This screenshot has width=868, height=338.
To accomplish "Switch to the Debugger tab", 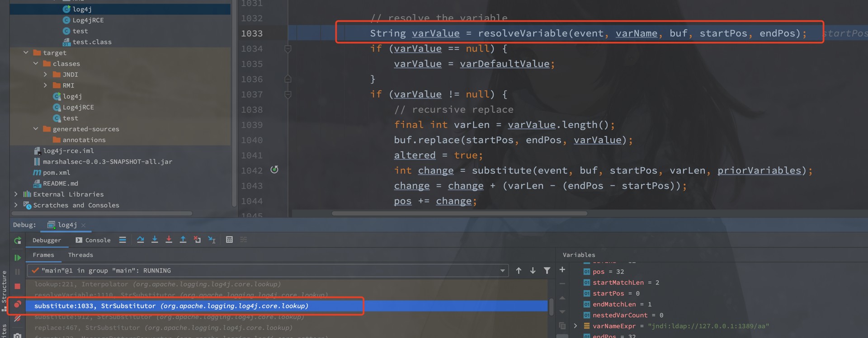I will tap(47, 240).
